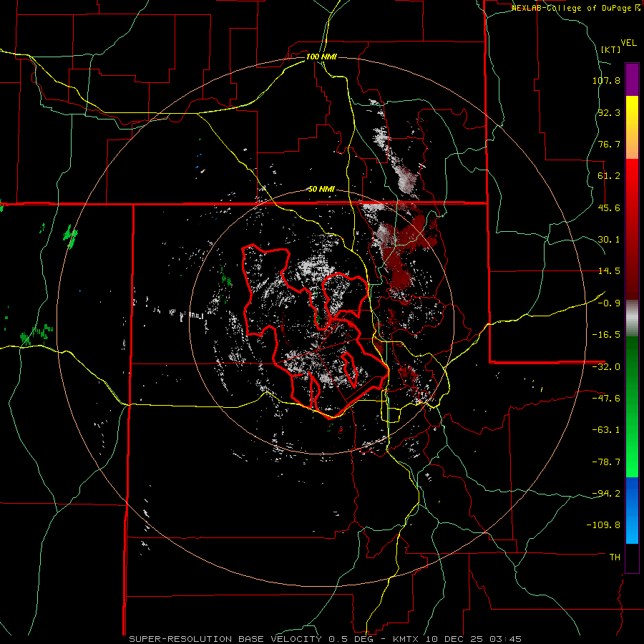Image resolution: width=644 pixels, height=644 pixels.
Task: Click the 76.7 velocity scale value
Action: 609,144
